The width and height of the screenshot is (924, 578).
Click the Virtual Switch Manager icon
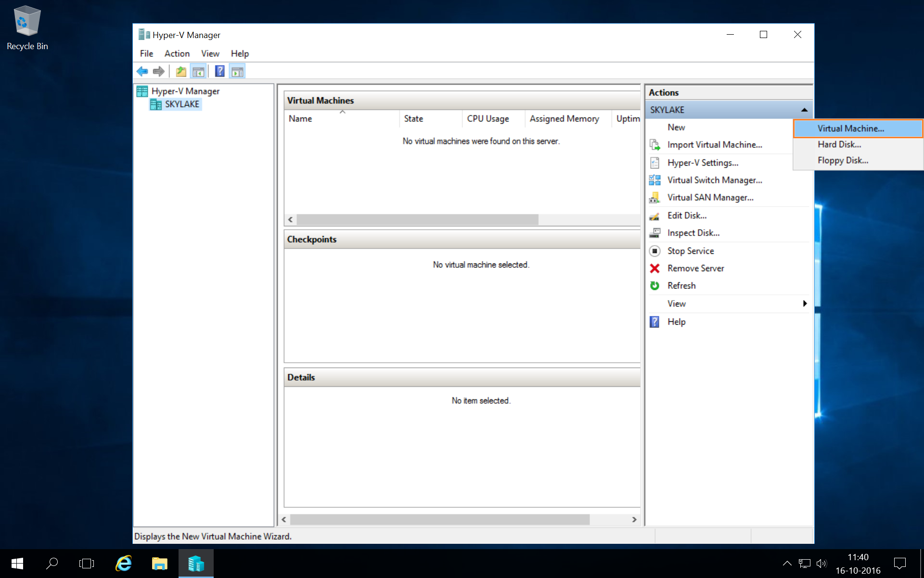click(655, 180)
